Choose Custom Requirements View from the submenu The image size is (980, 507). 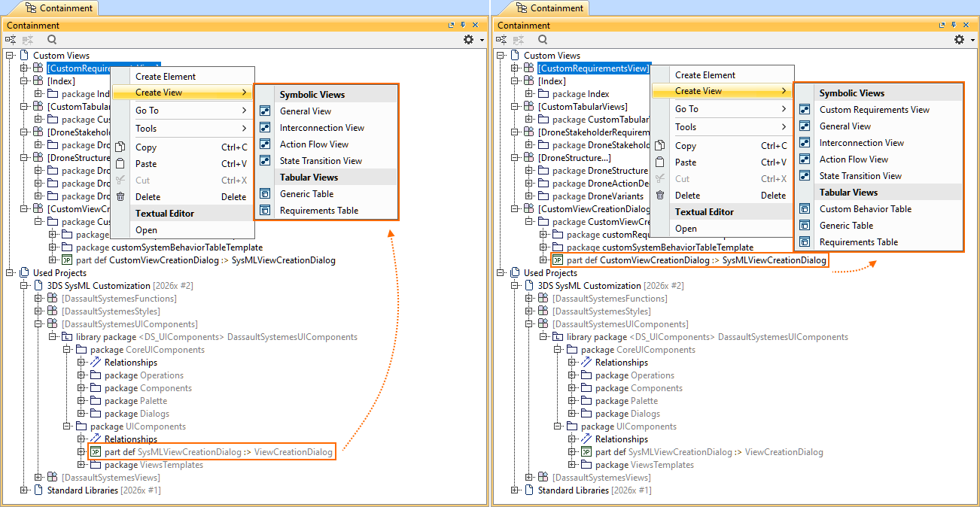874,110
